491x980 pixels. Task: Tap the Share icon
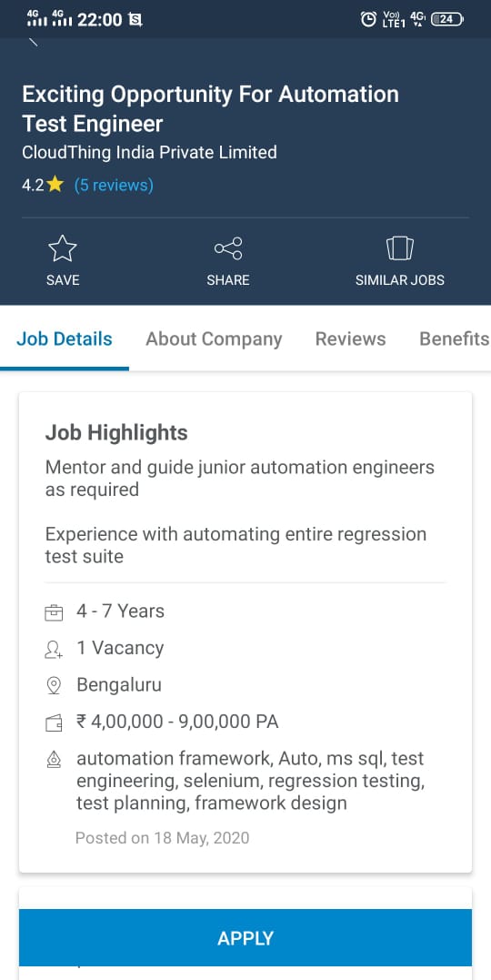pyautogui.click(x=228, y=248)
